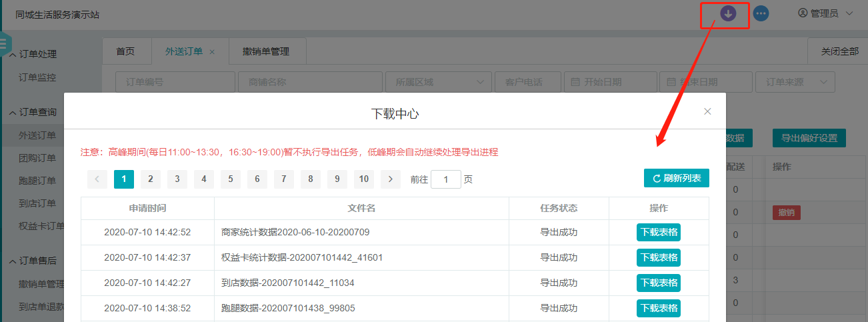Select page 7 in pagination
868x322 pixels.
[x=284, y=179]
